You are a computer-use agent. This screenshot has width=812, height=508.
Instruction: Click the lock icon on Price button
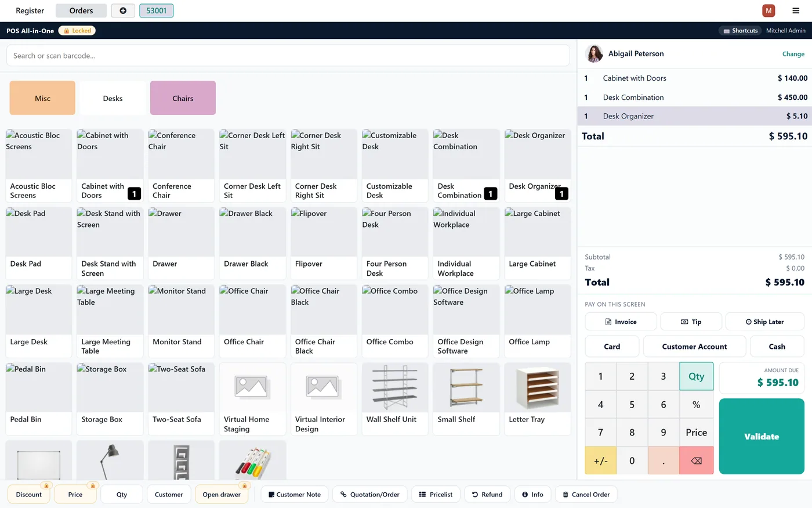(x=92, y=485)
